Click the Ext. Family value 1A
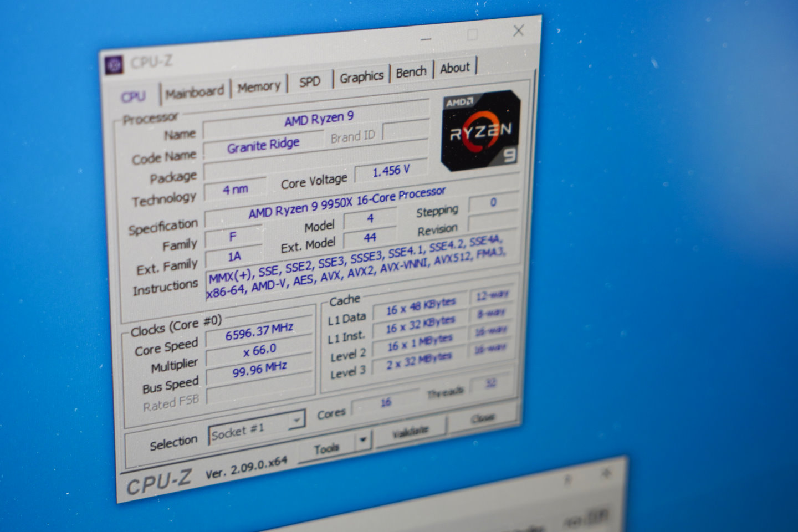 (234, 257)
